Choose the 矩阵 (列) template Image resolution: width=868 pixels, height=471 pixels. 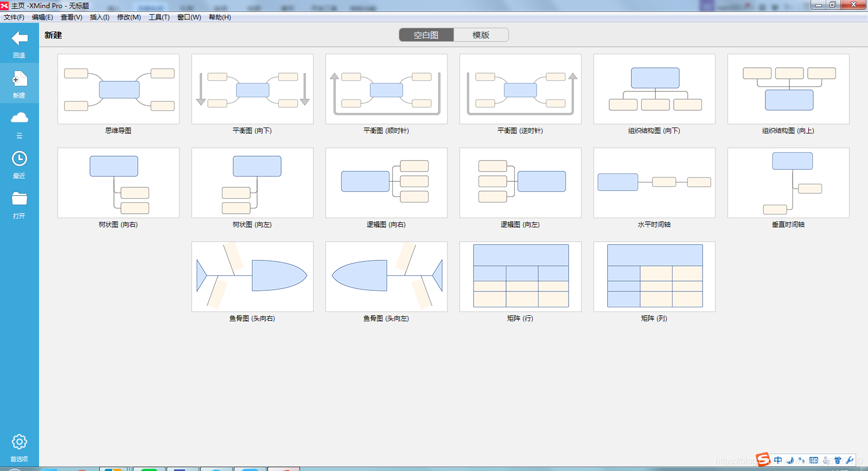pyautogui.click(x=654, y=277)
